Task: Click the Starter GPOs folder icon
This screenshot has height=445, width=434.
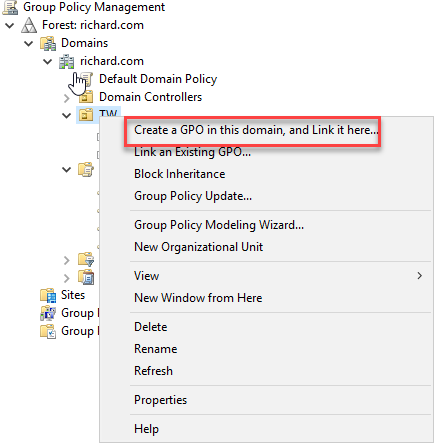Action: click(86, 277)
